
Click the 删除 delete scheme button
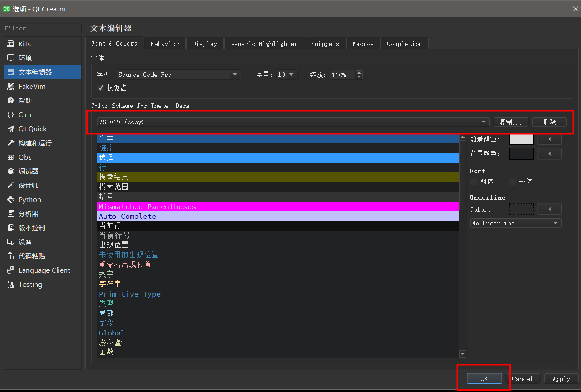pyautogui.click(x=549, y=122)
